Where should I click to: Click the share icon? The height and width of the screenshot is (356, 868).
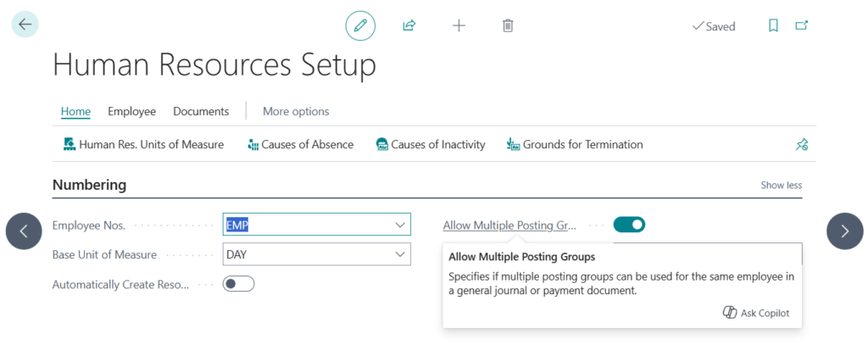tap(409, 25)
